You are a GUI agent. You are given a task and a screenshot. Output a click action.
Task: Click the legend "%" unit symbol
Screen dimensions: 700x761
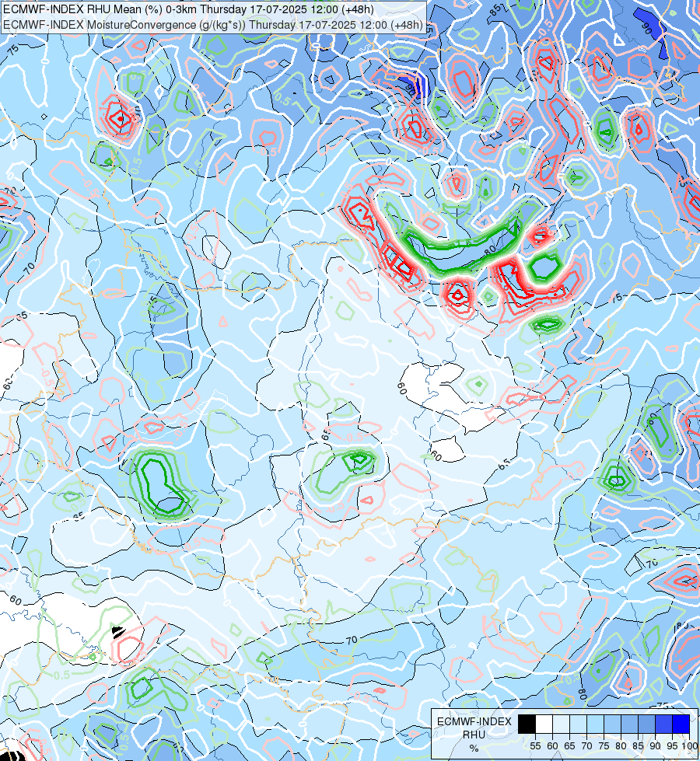click(x=474, y=749)
